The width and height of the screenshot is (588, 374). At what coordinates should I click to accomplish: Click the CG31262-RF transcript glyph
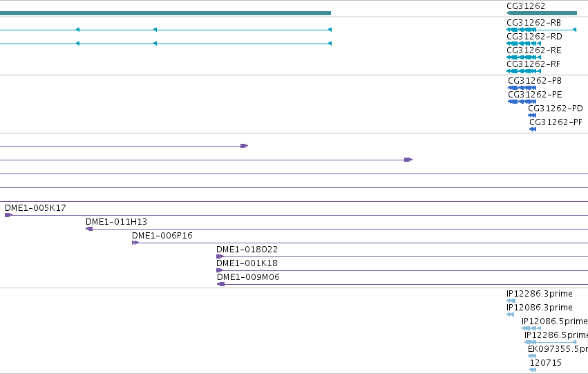[524, 71]
